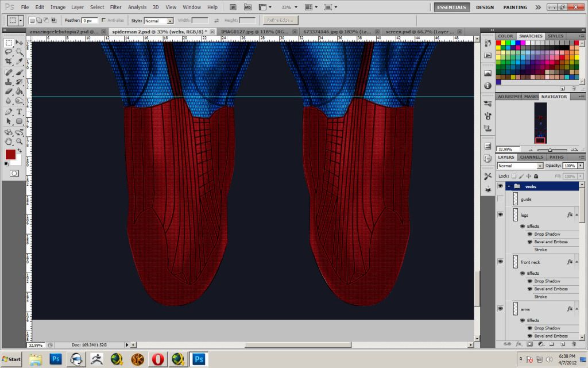Screen dimensions: 588x368
Task: Select the Paint Bucket tool
Action: (19, 91)
